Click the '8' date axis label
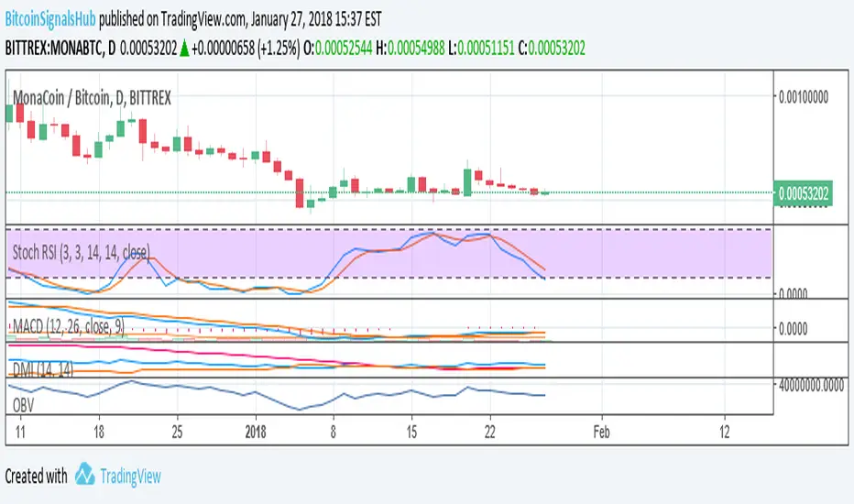 click(x=334, y=433)
